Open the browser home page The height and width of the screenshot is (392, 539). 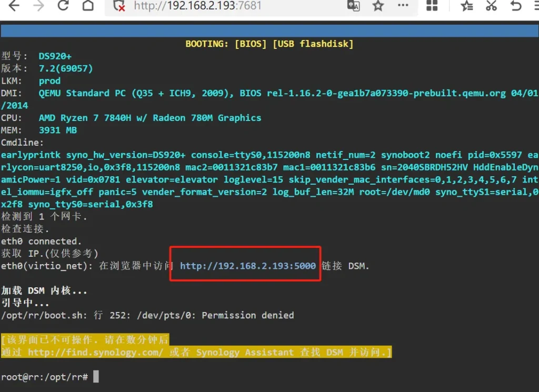[88, 6]
